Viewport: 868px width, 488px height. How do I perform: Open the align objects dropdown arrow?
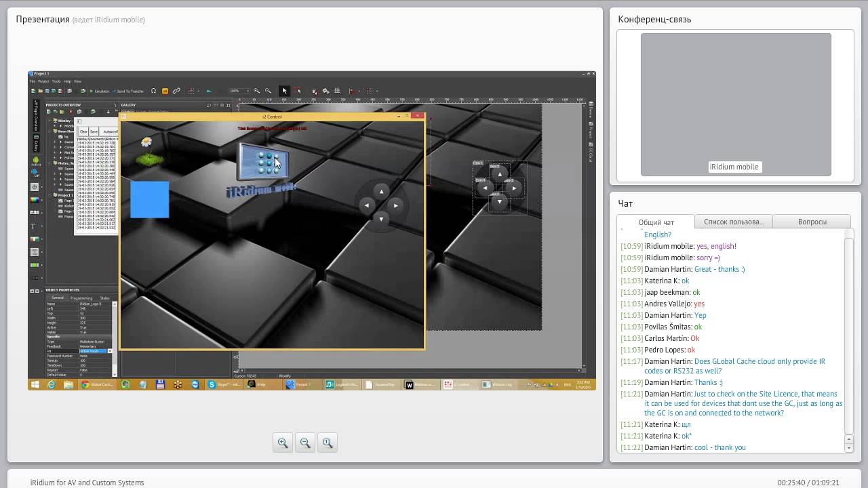point(358,91)
